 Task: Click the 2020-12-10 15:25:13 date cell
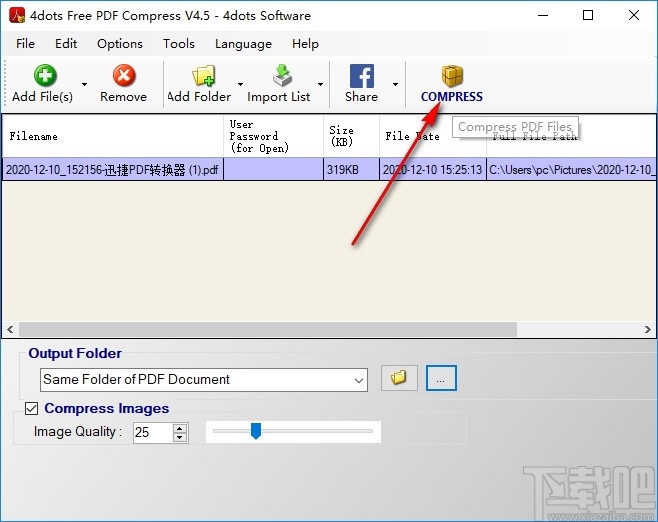coord(433,170)
